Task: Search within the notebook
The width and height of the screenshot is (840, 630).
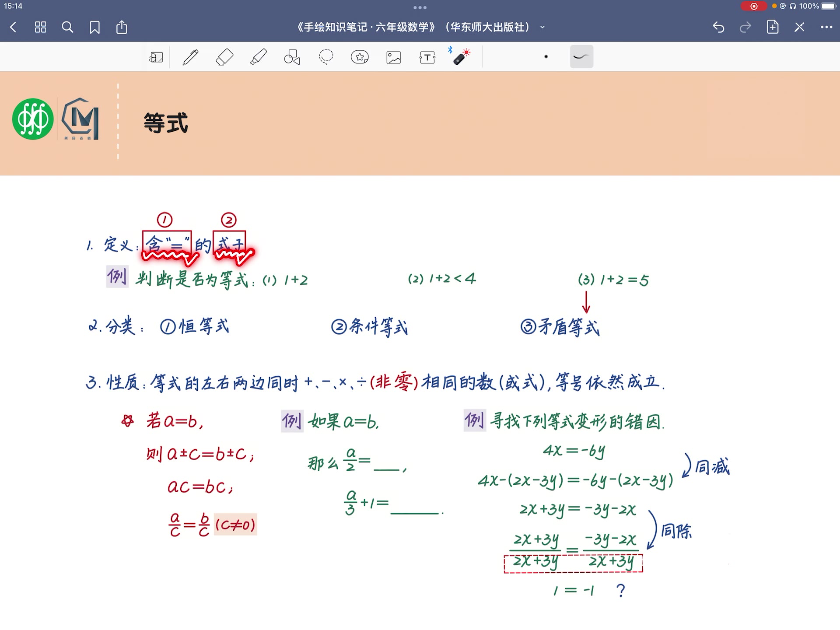Action: [x=68, y=27]
